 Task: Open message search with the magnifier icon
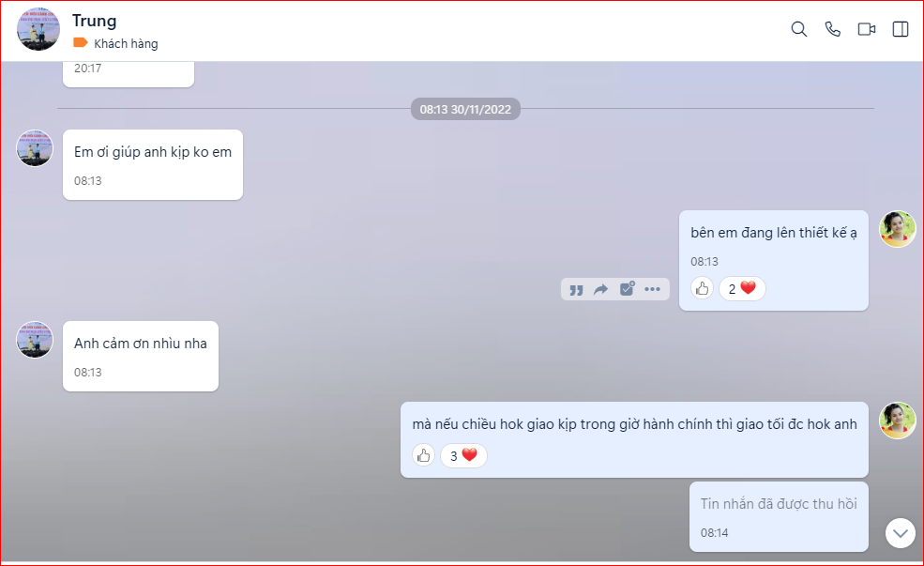coord(799,29)
